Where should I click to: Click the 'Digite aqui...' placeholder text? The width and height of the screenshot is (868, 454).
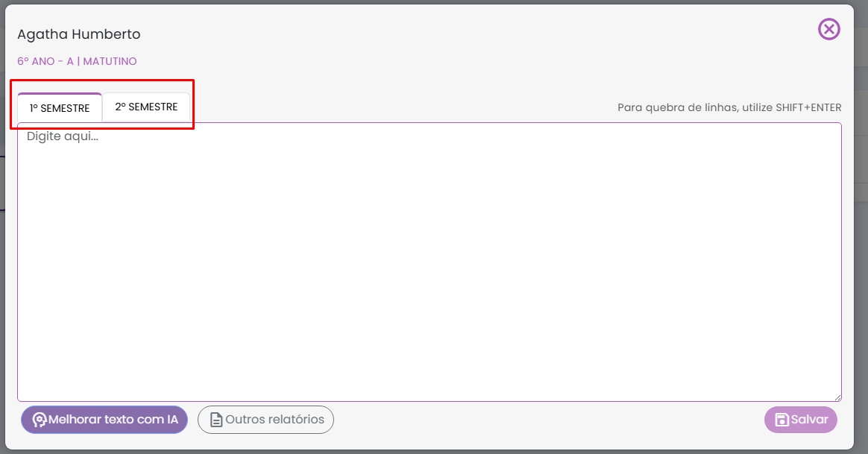(x=63, y=136)
